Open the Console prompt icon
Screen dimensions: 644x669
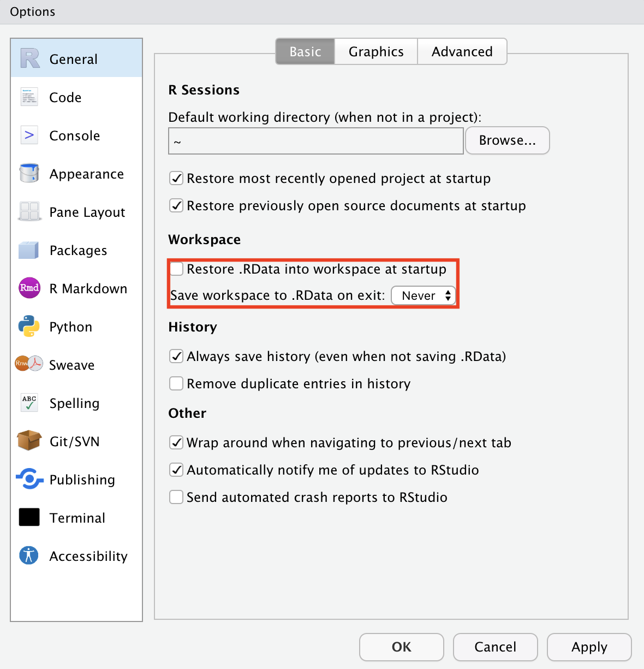click(29, 135)
